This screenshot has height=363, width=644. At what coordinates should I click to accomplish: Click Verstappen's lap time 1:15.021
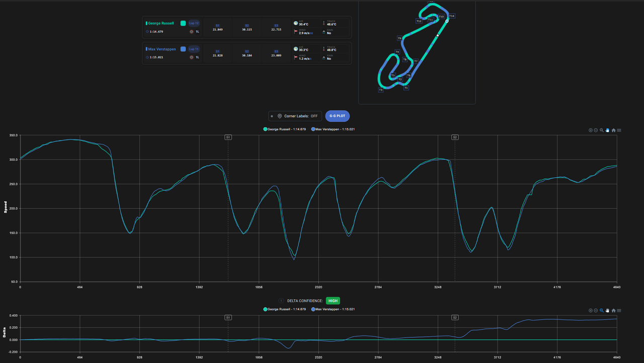(156, 57)
